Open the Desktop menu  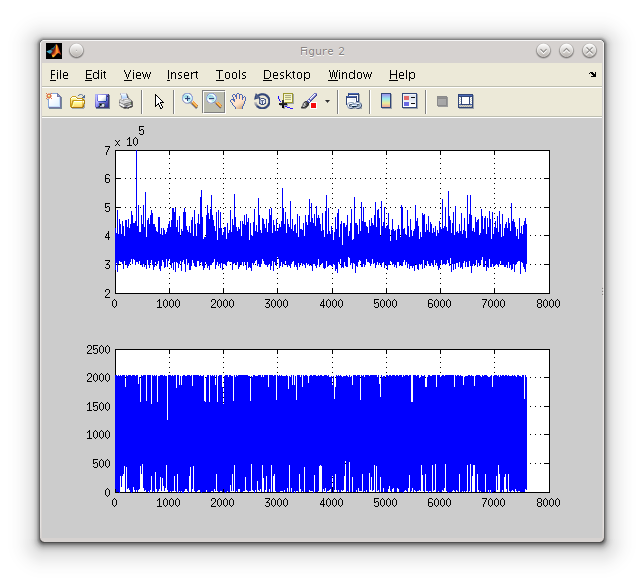[287, 75]
